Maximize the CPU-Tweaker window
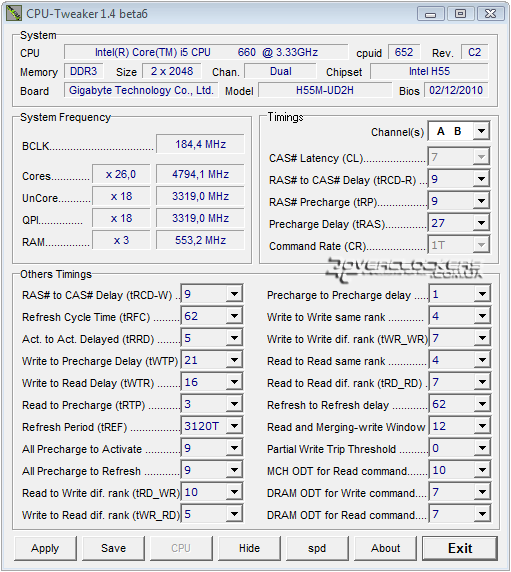 click(461, 14)
